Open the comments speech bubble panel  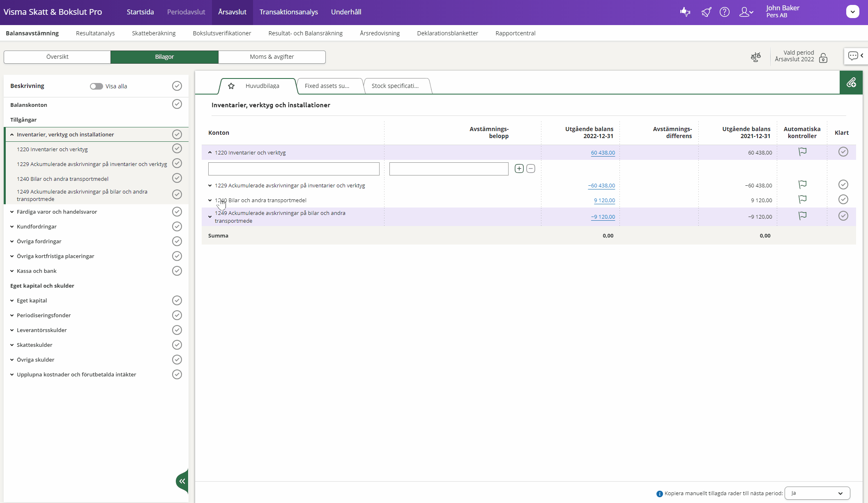853,56
